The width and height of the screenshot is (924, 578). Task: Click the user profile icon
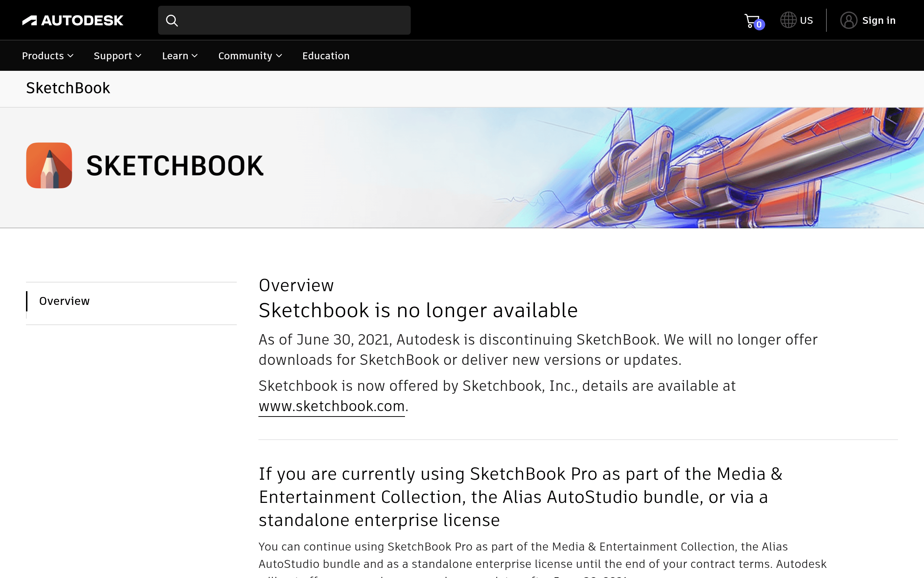coord(849,20)
